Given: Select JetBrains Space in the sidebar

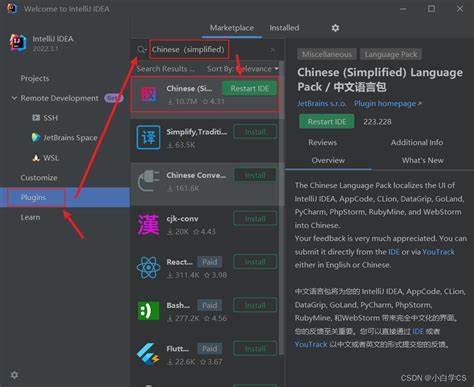Looking at the screenshot, I should (x=70, y=138).
